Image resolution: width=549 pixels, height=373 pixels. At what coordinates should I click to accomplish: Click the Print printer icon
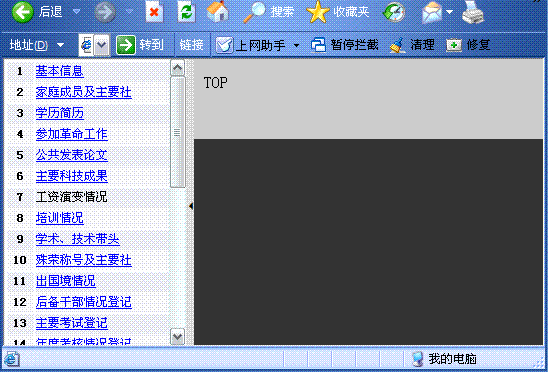tap(473, 13)
